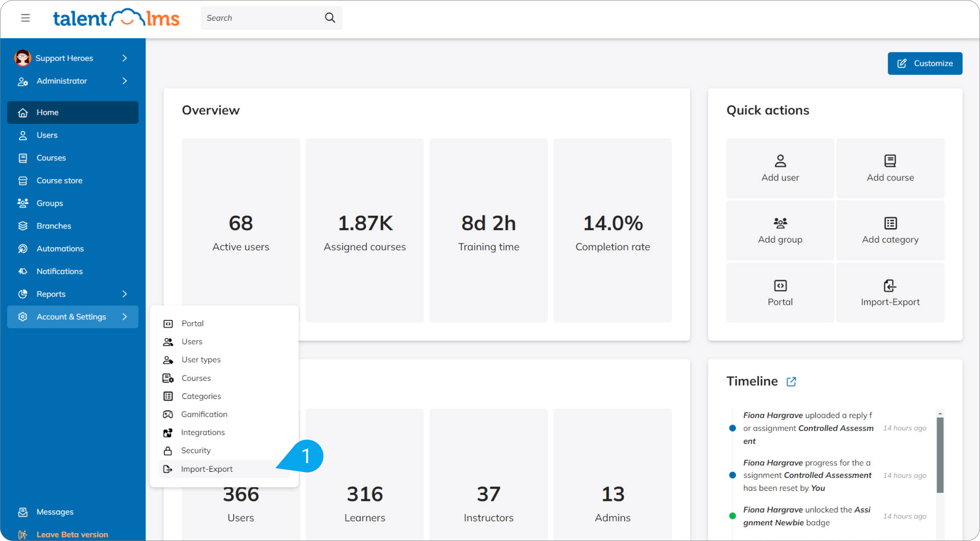Click the Portal icon in Quick actions
Viewport: 980px width, 541px height.
click(x=780, y=286)
